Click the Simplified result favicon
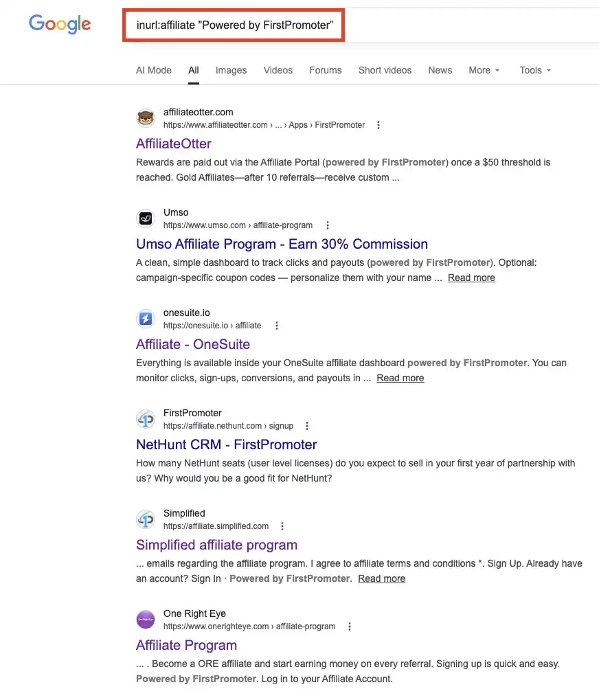 (x=146, y=519)
